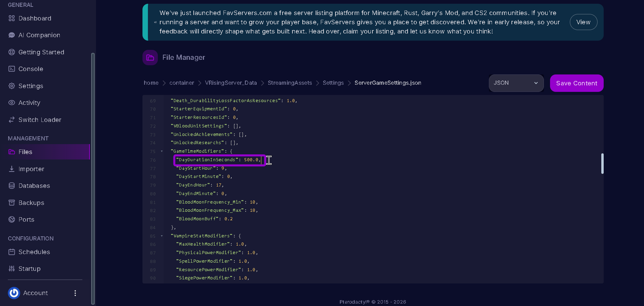
Task: Click the View button in announcement banner
Action: point(583,22)
